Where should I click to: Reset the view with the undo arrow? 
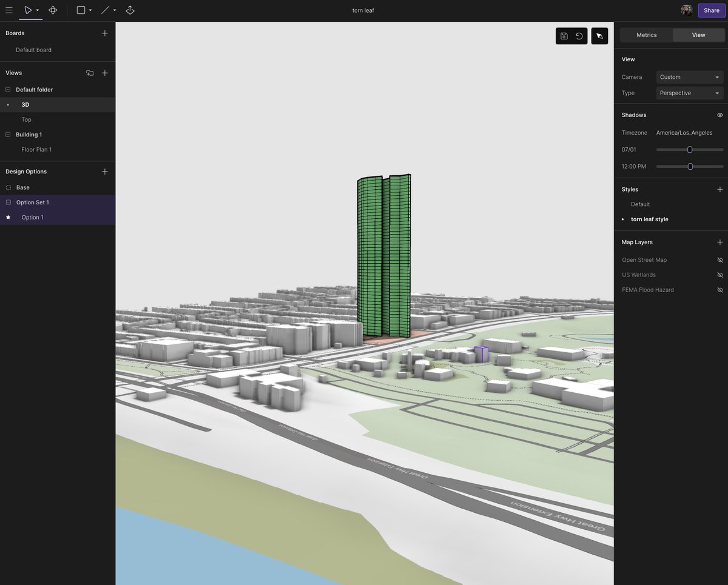point(579,36)
